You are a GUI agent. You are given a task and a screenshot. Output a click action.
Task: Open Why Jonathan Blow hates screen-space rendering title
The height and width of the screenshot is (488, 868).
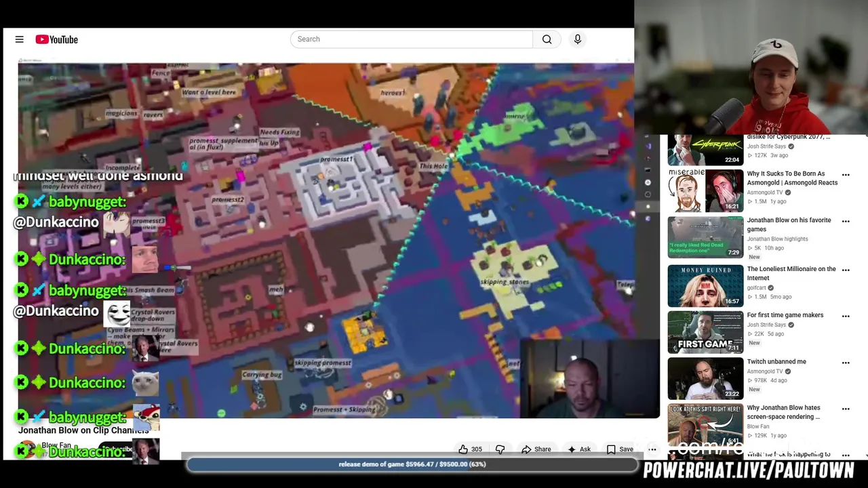(783, 412)
